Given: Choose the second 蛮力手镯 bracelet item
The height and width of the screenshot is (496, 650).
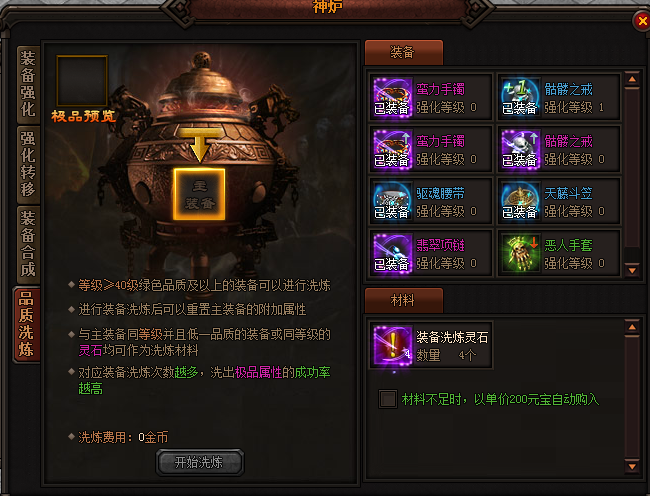Looking at the screenshot, I should pos(431,150).
